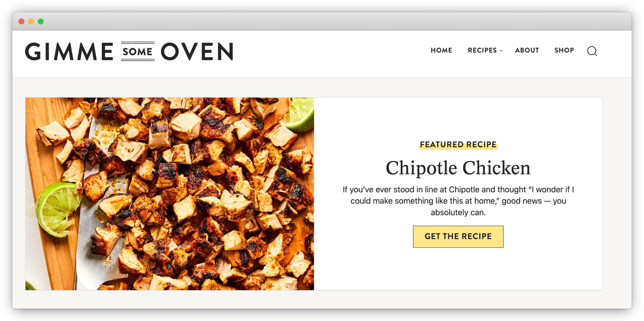Open the chipotle chicken photo
Viewport: 644px width, 321px height.
(x=170, y=194)
